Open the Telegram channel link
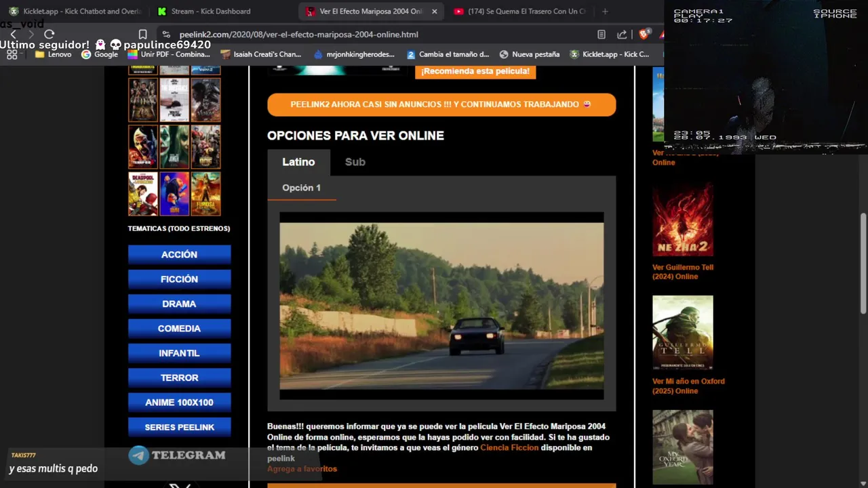The image size is (868, 488). click(178, 455)
